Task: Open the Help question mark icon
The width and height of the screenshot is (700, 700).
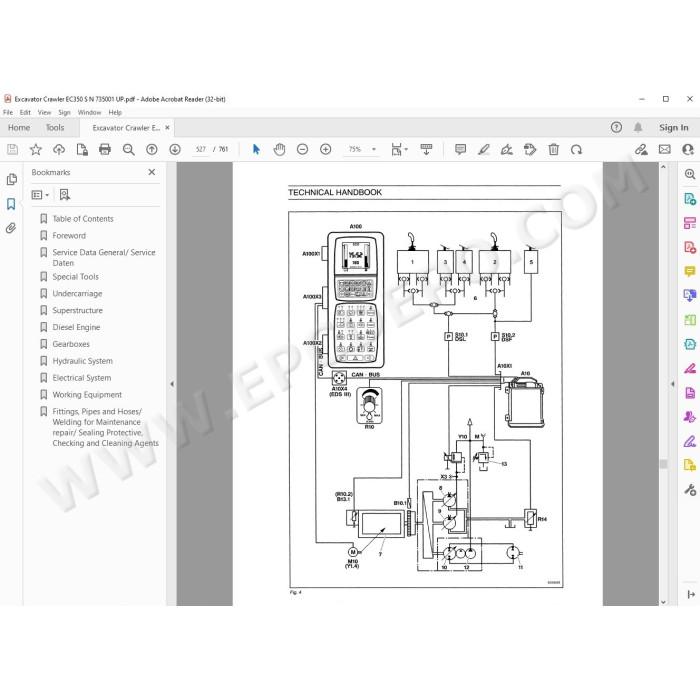Action: [x=616, y=128]
